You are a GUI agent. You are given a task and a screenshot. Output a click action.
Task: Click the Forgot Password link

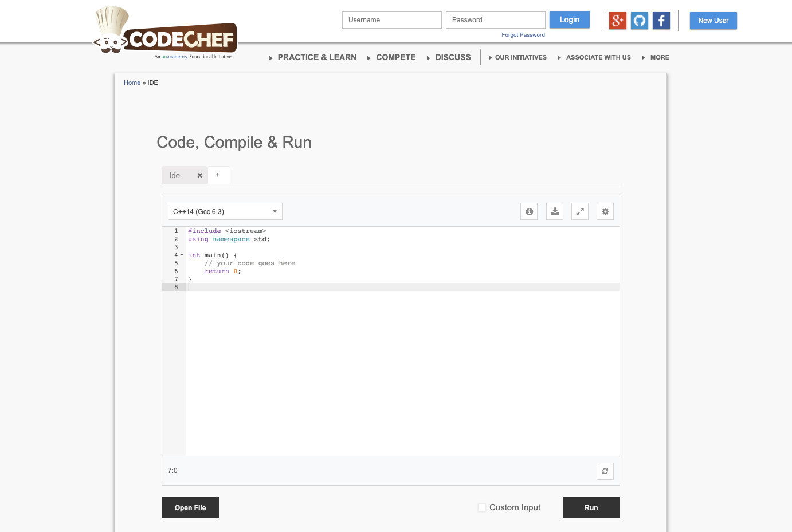click(x=523, y=34)
